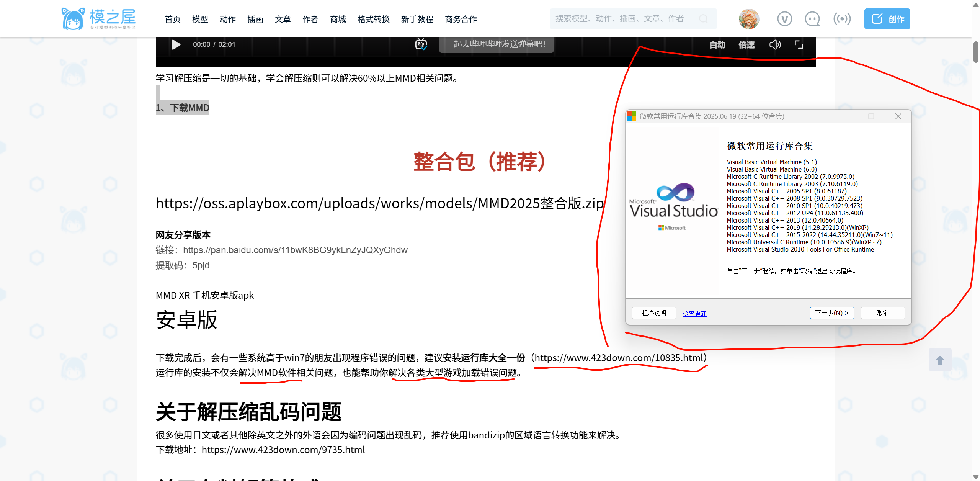980x481 pixels.
Task: Click the volume speaker icon in video player
Action: (775, 45)
